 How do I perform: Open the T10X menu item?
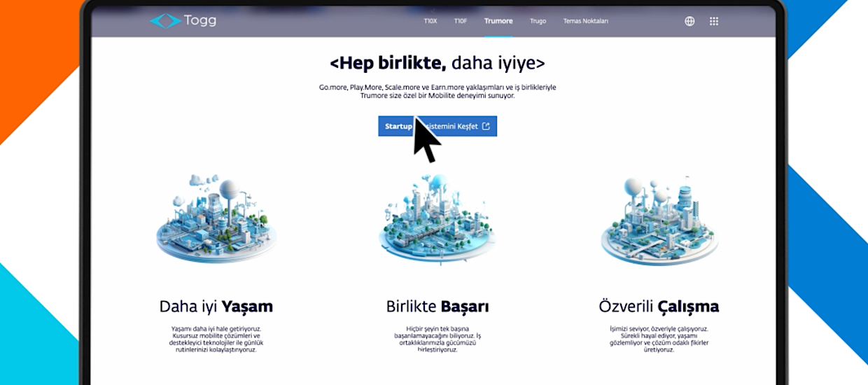[430, 21]
